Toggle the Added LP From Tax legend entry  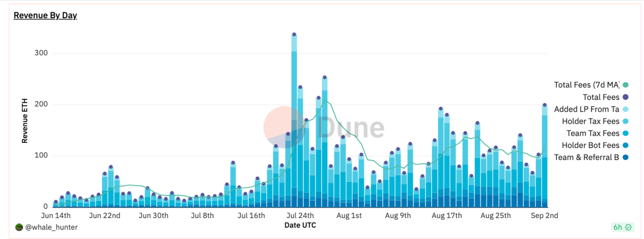tap(592, 109)
